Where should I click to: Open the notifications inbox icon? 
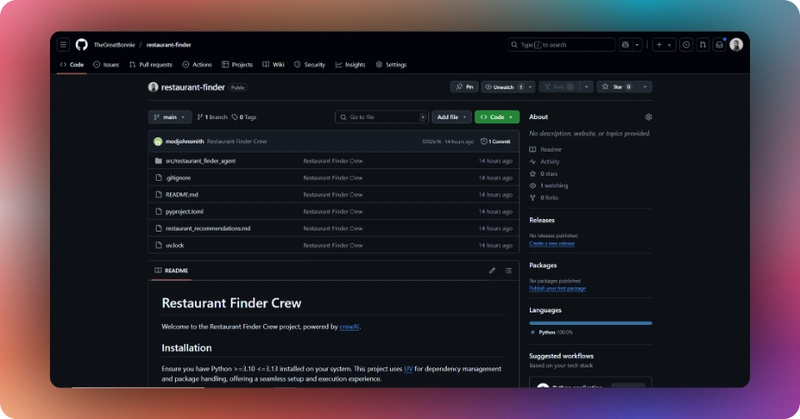click(719, 45)
